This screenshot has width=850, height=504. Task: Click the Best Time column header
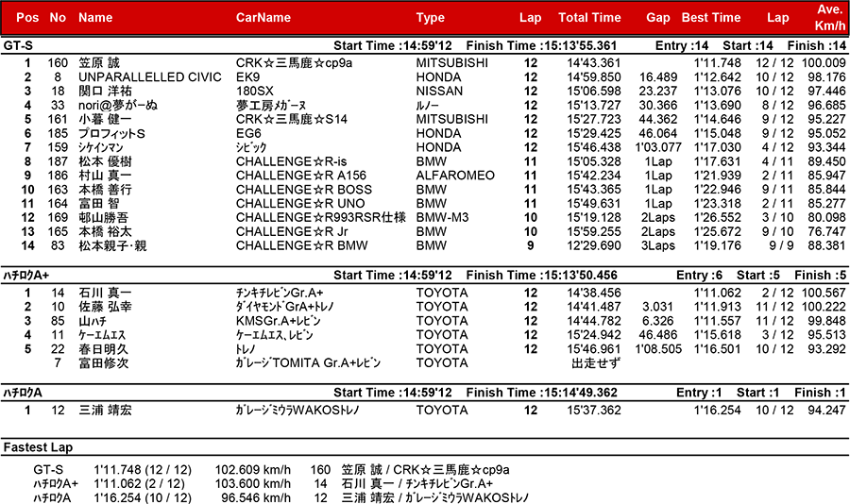[710, 17]
